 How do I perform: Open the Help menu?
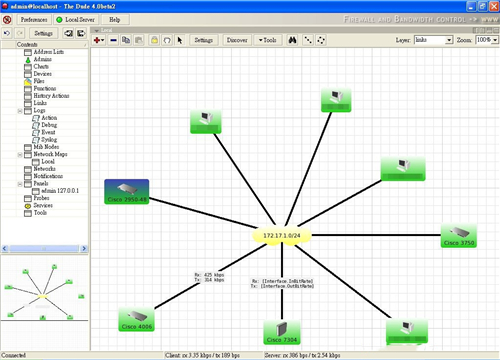point(115,20)
